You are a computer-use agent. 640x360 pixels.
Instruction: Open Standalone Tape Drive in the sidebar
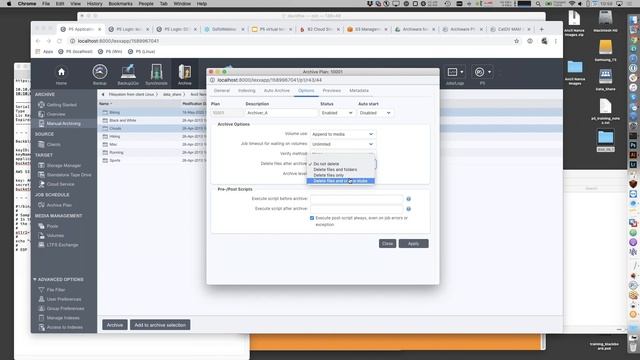[x=69, y=175]
